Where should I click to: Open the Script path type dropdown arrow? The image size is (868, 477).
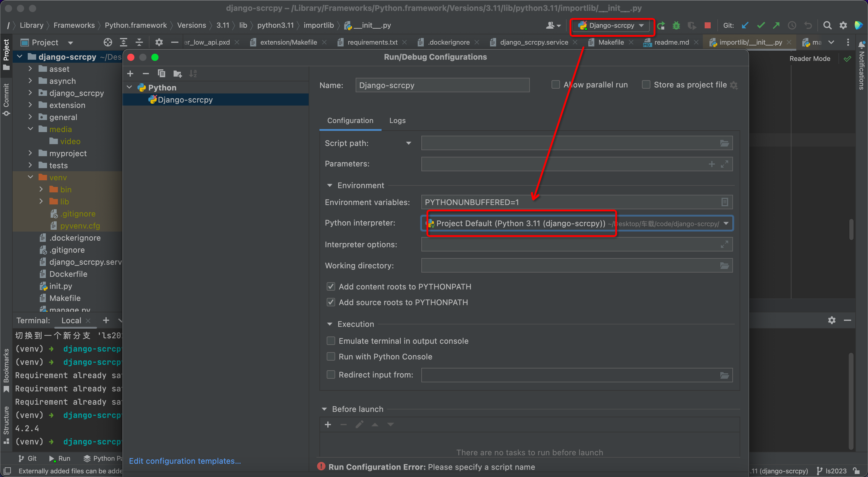[408, 143]
